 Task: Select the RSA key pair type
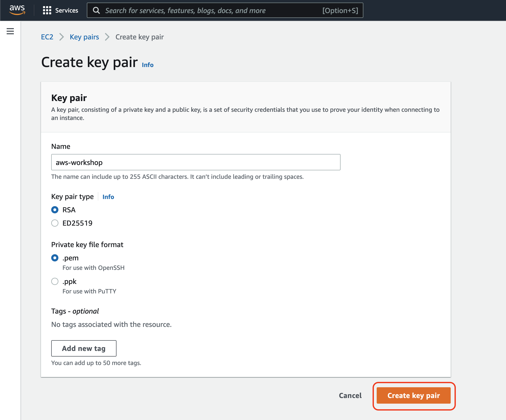click(x=55, y=210)
